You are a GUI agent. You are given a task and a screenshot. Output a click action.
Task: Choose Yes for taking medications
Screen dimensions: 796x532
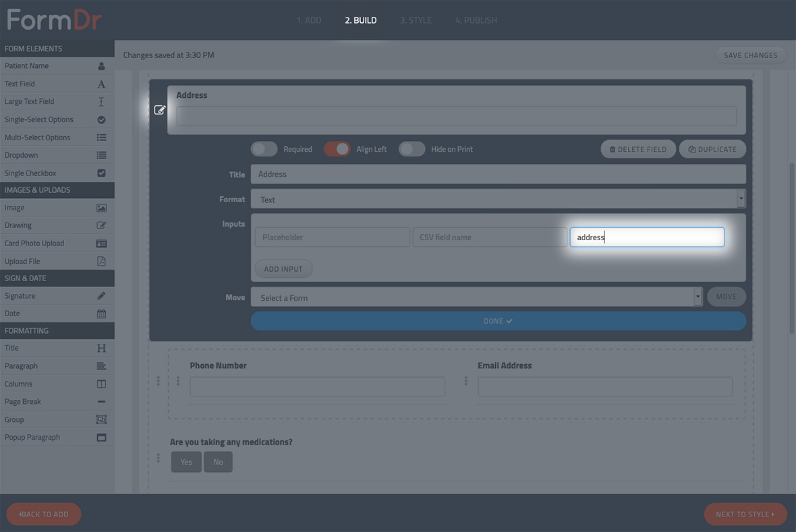[x=186, y=462]
